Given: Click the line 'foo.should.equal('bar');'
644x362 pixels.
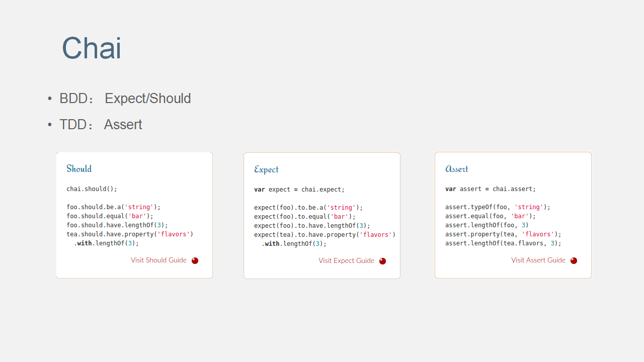Looking at the screenshot, I should click(x=110, y=216).
